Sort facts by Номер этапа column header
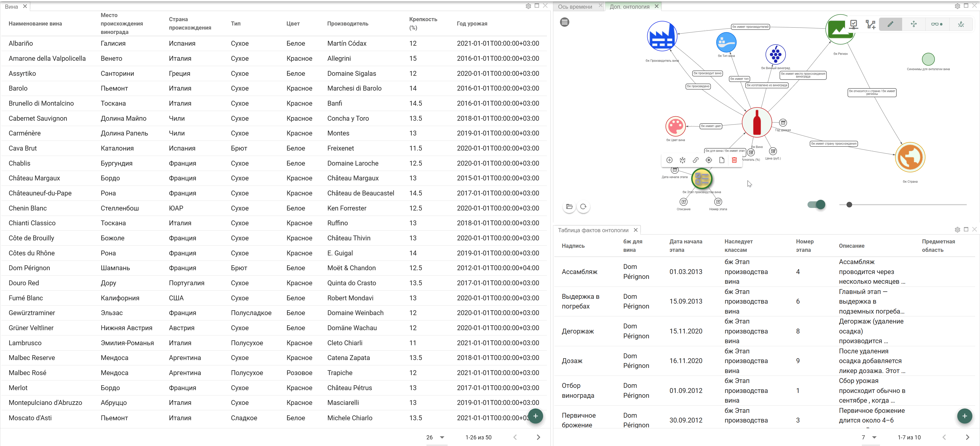The image size is (980, 446). click(x=805, y=246)
